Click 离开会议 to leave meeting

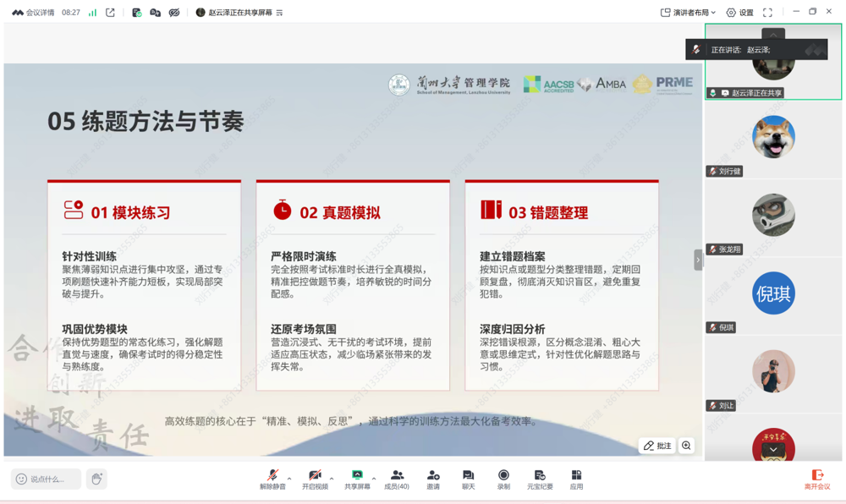[x=817, y=479]
